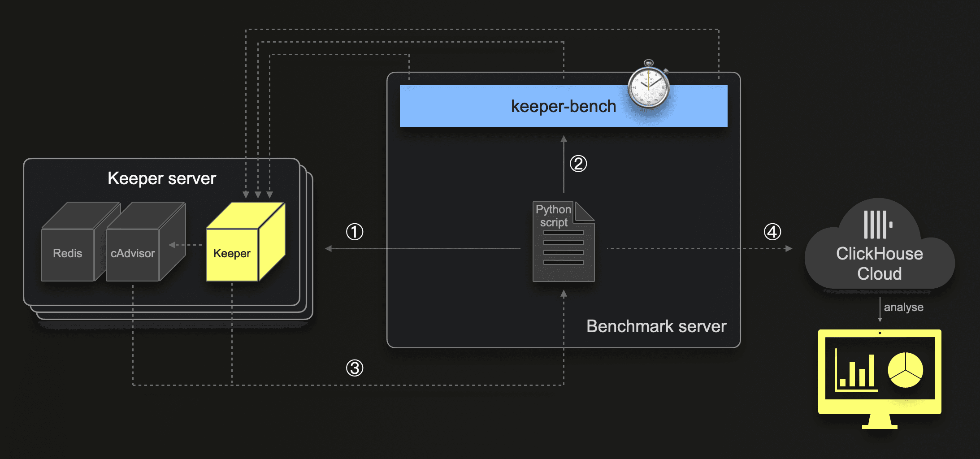980x459 pixels.
Task: Click the blue keeper-bench bar text
Action: [563, 107]
